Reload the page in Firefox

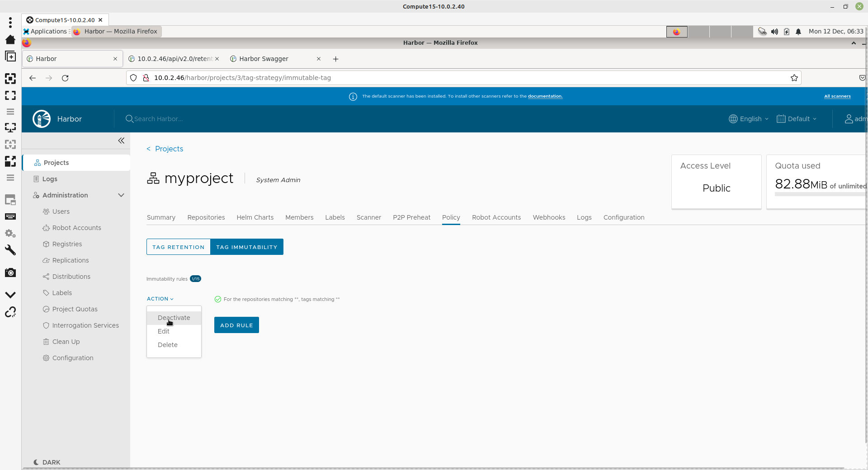(x=65, y=78)
